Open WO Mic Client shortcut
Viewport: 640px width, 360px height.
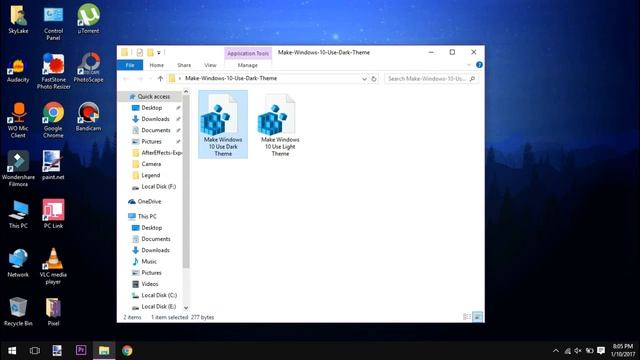point(18,120)
